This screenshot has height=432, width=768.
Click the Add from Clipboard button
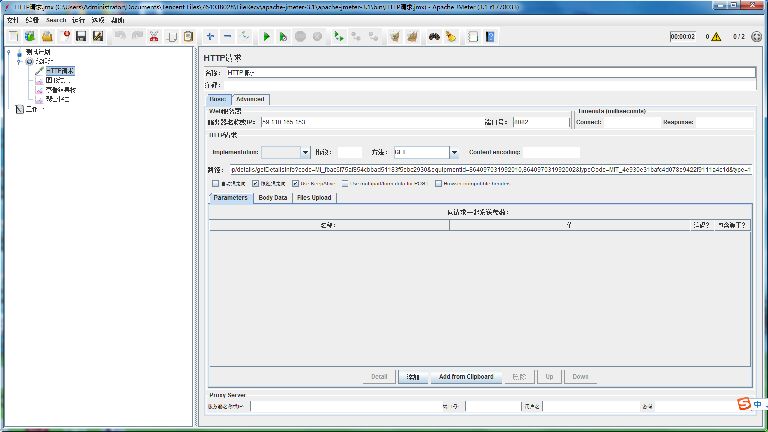[465, 377]
